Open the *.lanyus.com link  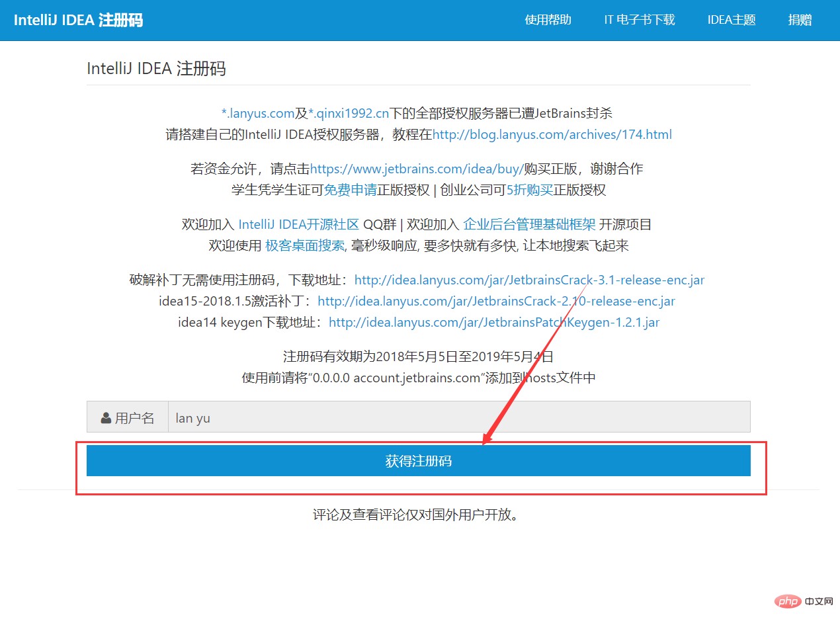[257, 113]
